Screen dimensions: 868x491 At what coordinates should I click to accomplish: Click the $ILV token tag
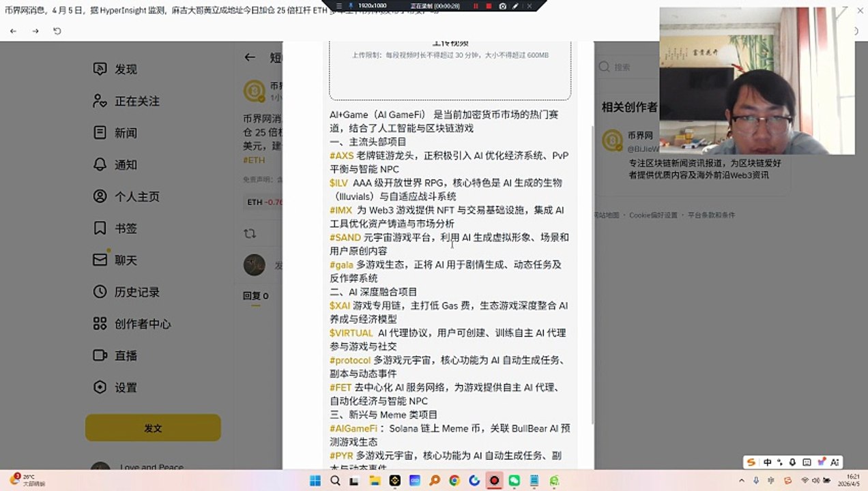coord(338,183)
